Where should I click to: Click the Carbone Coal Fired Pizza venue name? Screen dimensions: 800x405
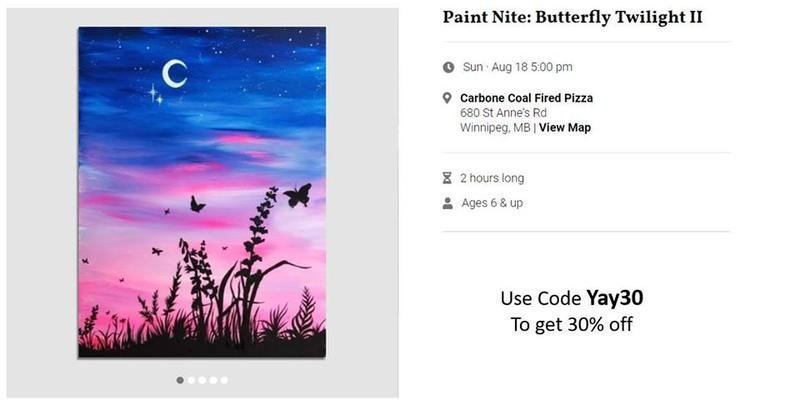tap(526, 98)
